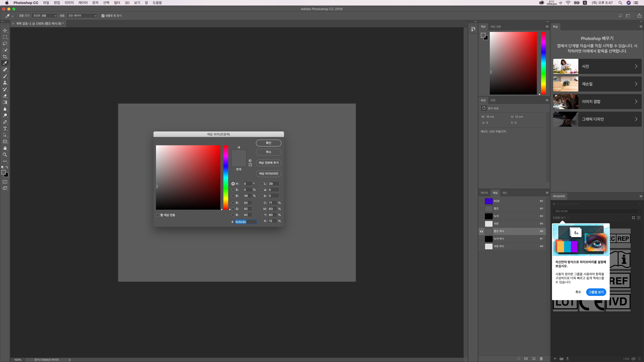Select the Eraser tool

(5, 96)
